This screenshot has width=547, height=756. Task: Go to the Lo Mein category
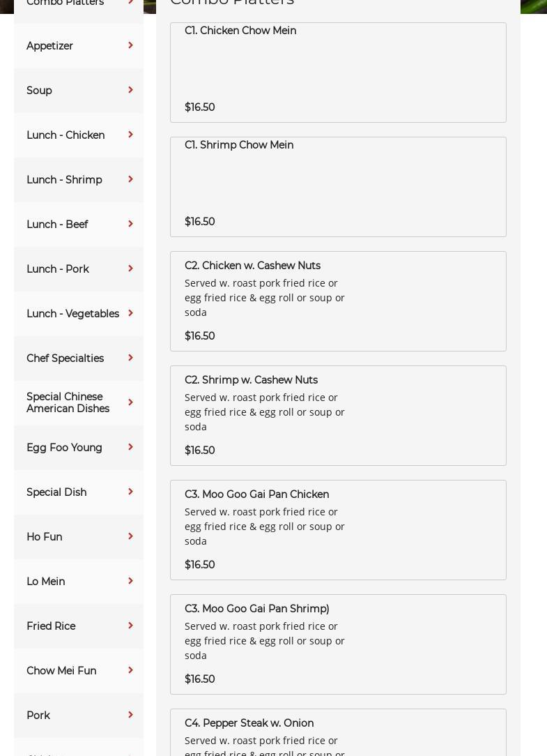pos(46,582)
